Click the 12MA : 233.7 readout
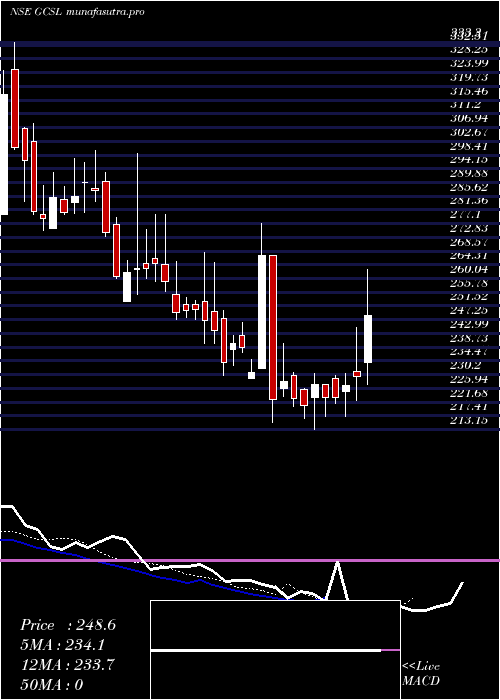This screenshot has height=700, width=500. pyautogui.click(x=67, y=665)
